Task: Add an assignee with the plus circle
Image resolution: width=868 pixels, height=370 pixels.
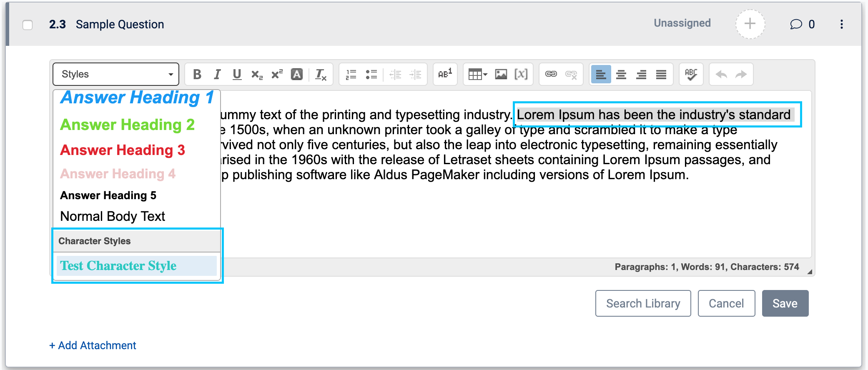Action: [750, 24]
